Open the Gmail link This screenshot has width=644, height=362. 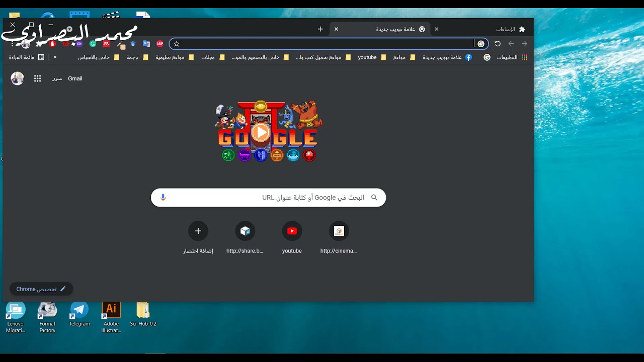(x=75, y=78)
